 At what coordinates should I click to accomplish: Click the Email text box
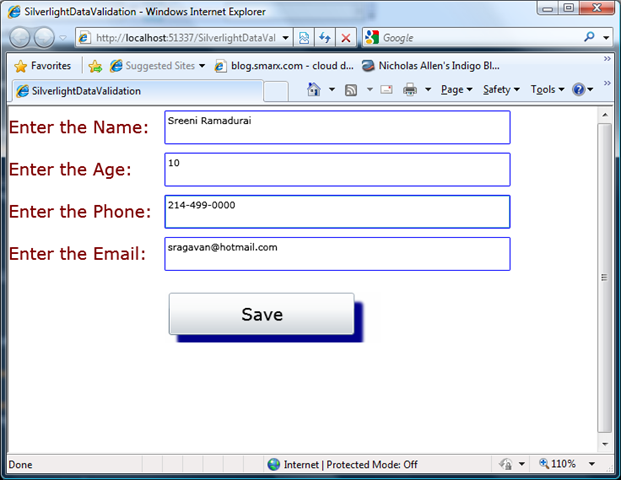tap(337, 254)
